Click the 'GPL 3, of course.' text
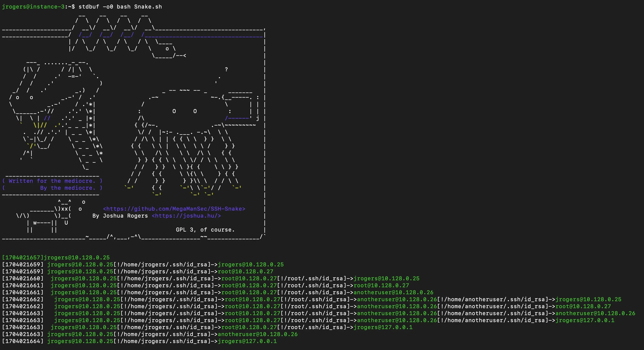644x350 pixels. [205, 230]
